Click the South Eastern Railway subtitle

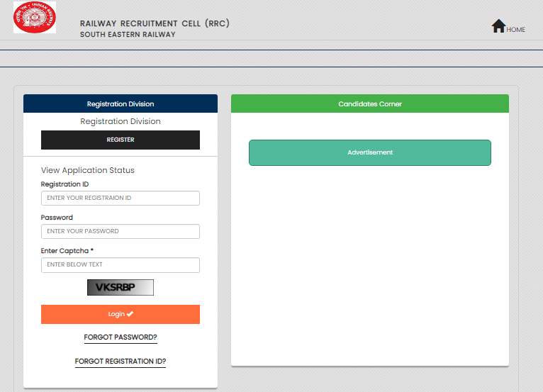(128, 35)
